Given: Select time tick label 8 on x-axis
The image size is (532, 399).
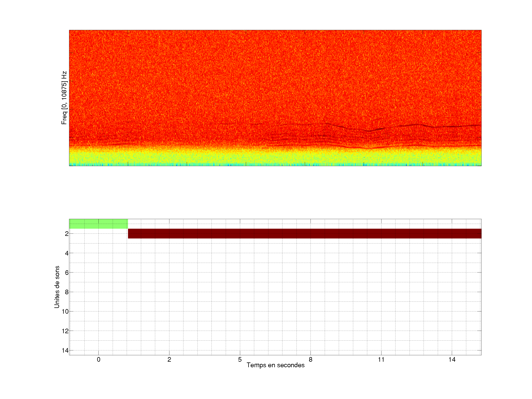Looking at the screenshot, I should click(x=311, y=359).
